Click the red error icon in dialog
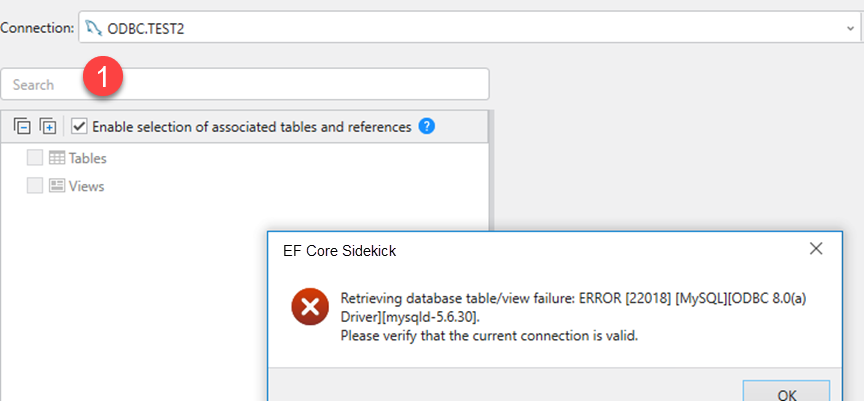Viewport: 864px width, 401px height. pyautogui.click(x=310, y=308)
